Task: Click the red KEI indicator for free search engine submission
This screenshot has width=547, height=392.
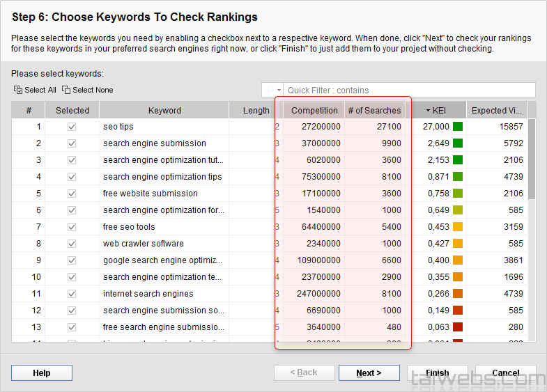Action: [458, 327]
